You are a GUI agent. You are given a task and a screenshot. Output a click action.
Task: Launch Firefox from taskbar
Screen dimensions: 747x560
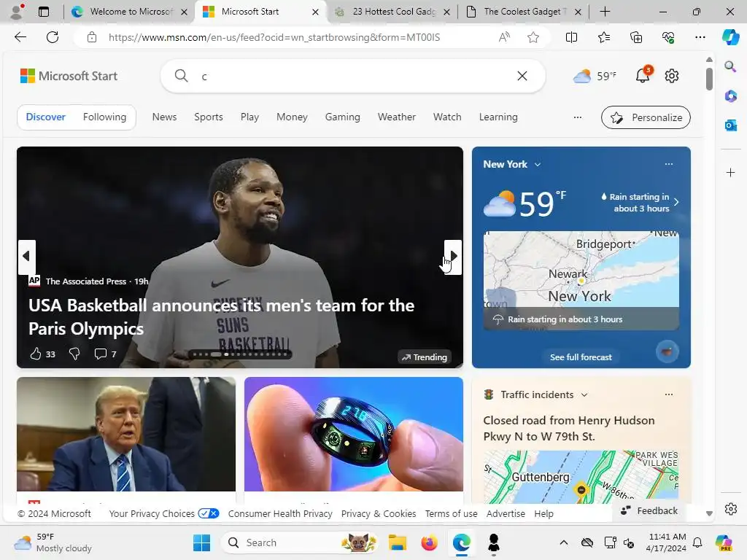429,542
